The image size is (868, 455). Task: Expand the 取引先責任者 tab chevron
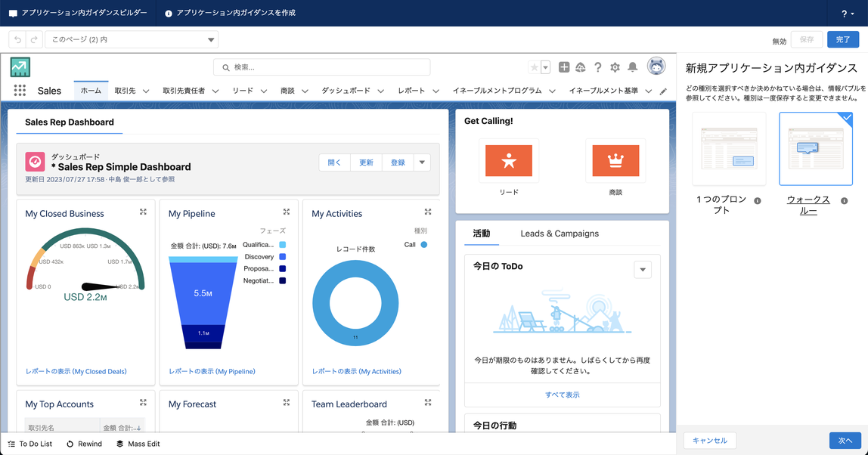point(215,91)
